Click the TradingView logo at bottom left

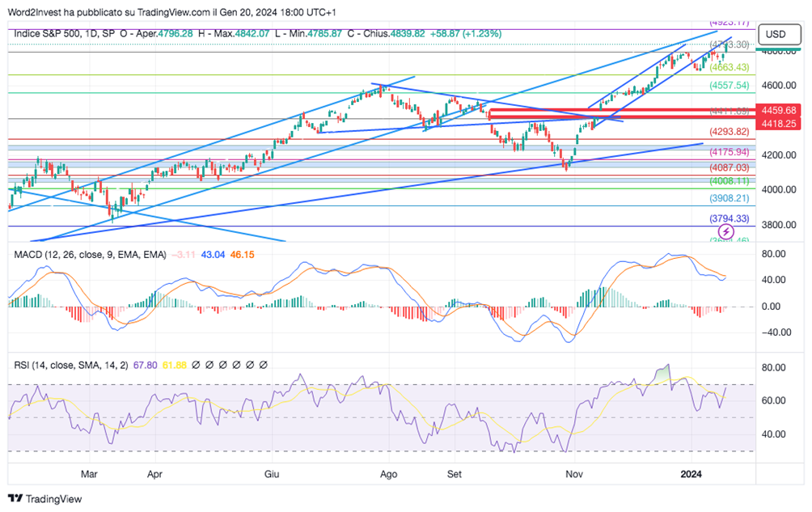(45, 499)
